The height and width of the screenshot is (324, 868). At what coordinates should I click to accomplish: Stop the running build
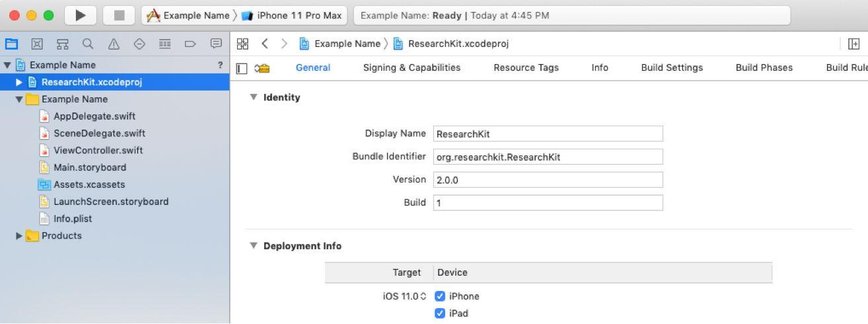coord(119,15)
